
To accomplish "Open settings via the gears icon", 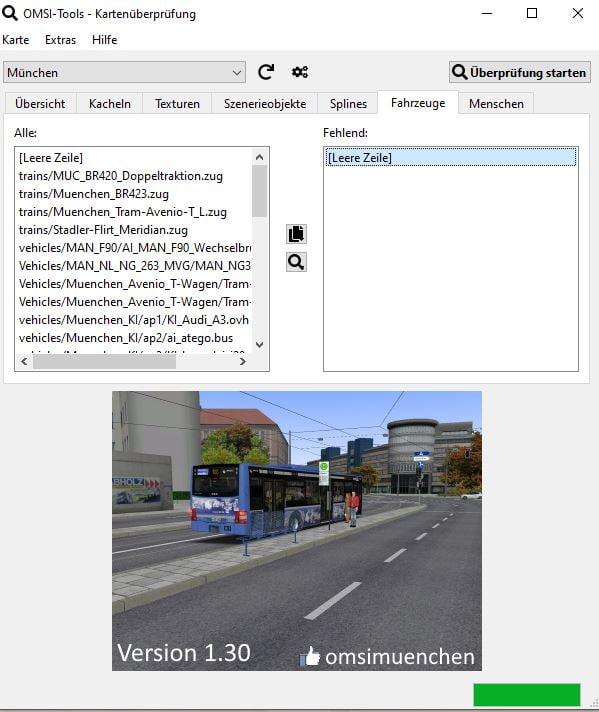I will click(300, 72).
